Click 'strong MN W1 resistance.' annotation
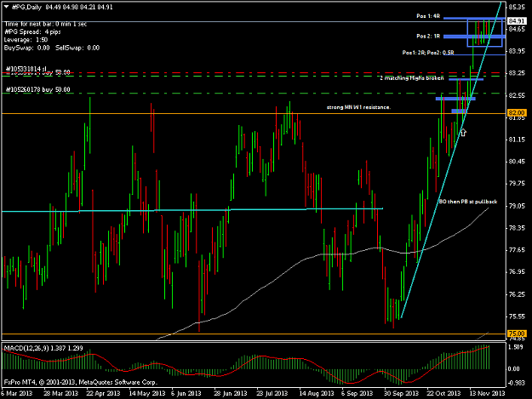The width and height of the screenshot is (532, 399). tap(358, 107)
